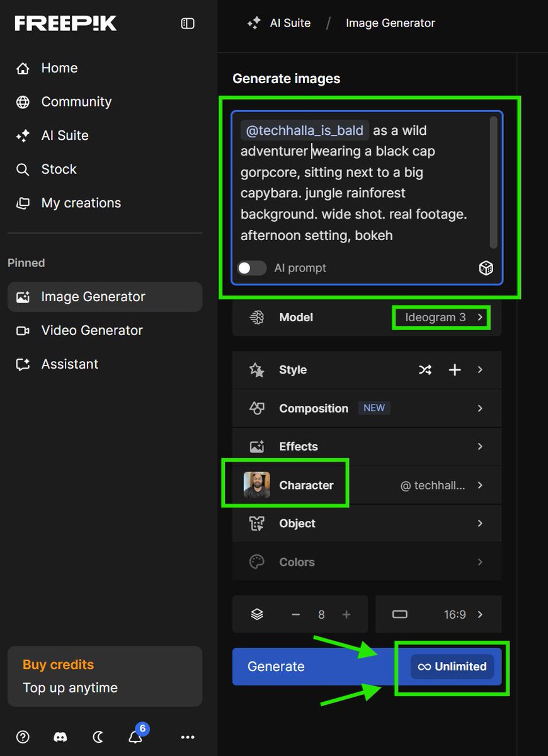The image size is (548, 756).
Task: Click the Stock magnifier icon
Action: (23, 169)
